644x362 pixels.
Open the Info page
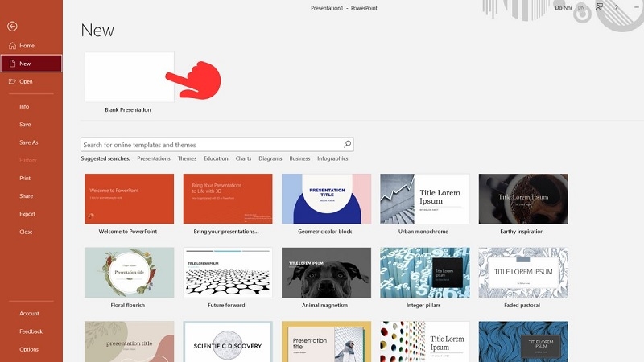(24, 106)
